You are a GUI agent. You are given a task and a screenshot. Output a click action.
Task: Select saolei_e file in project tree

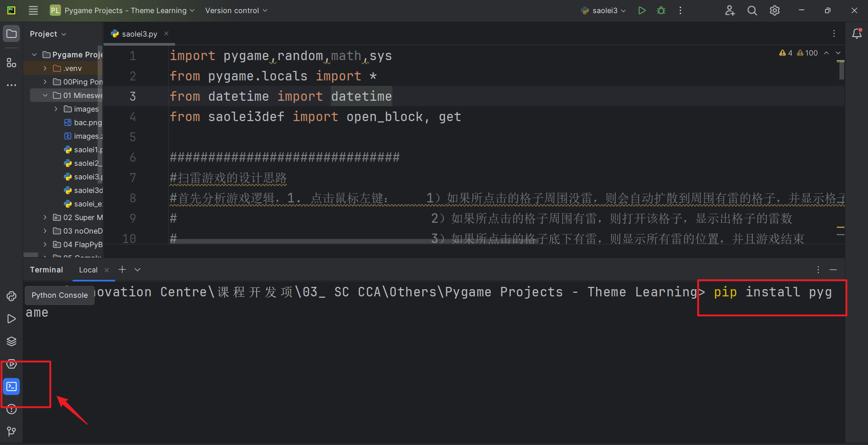pos(83,204)
